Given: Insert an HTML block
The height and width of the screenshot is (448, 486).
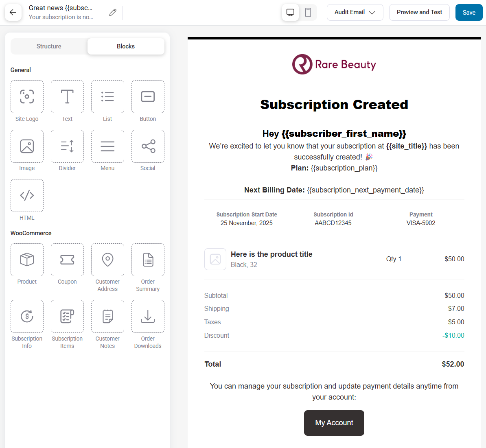Looking at the screenshot, I should [x=27, y=195].
